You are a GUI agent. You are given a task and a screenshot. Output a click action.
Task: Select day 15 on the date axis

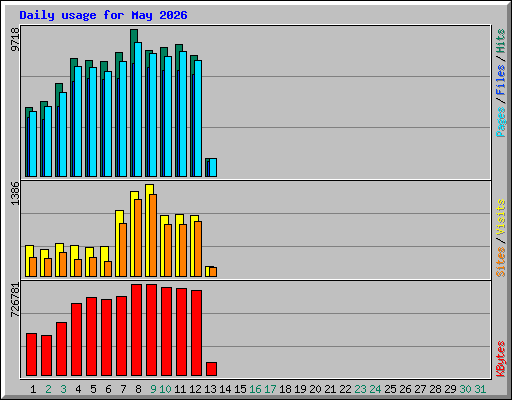pos(240,389)
